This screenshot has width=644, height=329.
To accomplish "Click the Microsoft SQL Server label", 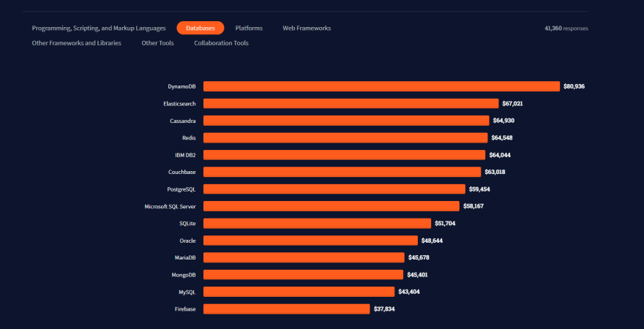I will (170, 206).
